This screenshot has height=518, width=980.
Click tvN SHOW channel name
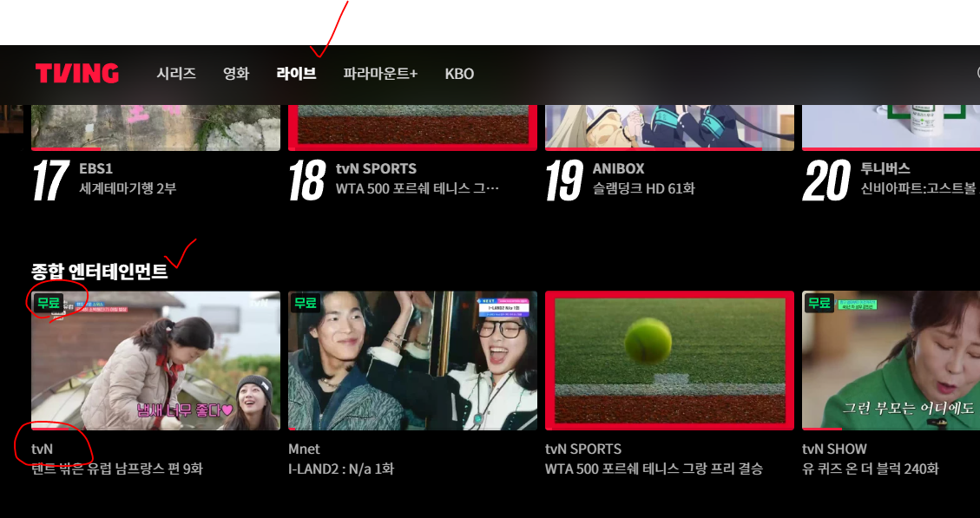tap(834, 449)
